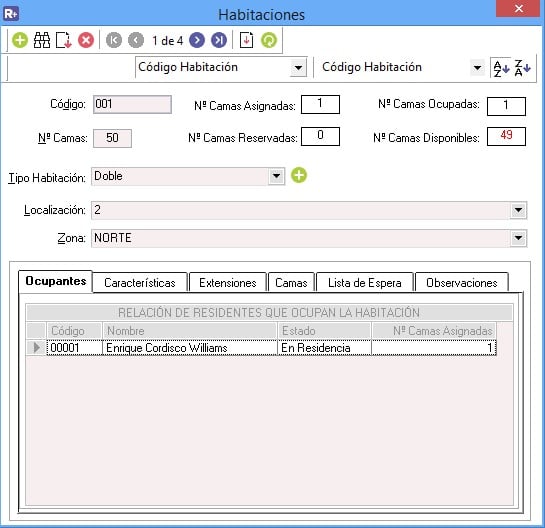Viewport: 545px width, 528px height.
Task: Click the Nombre column header
Action: [x=190, y=331]
